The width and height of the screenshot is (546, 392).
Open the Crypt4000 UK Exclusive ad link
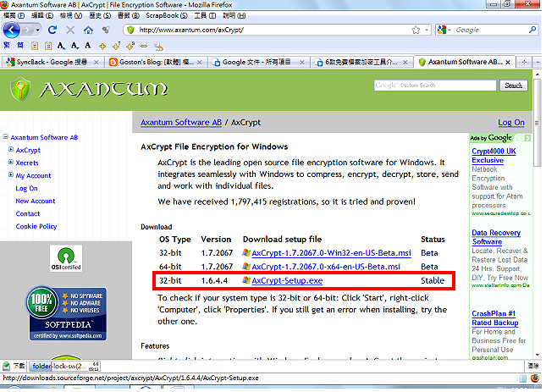point(494,156)
